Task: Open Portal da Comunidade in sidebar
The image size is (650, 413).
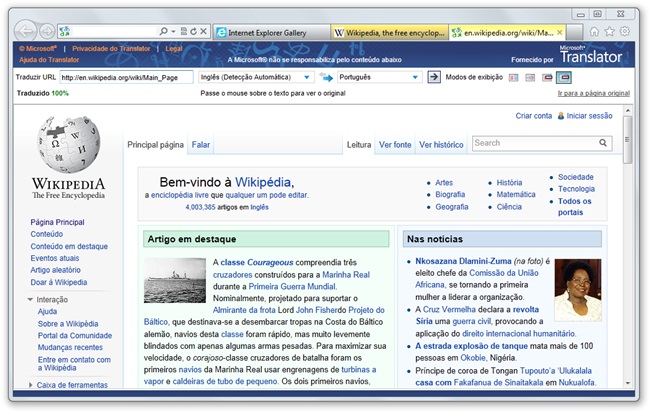Action: (75, 335)
